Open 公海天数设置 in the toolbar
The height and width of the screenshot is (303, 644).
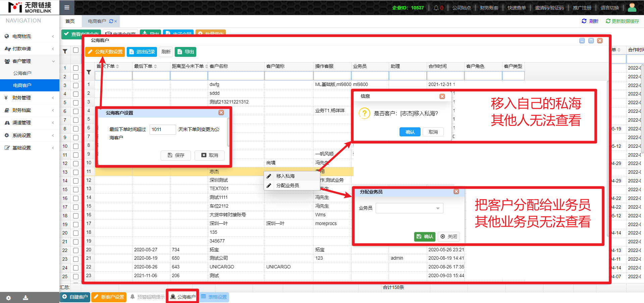coord(105,52)
